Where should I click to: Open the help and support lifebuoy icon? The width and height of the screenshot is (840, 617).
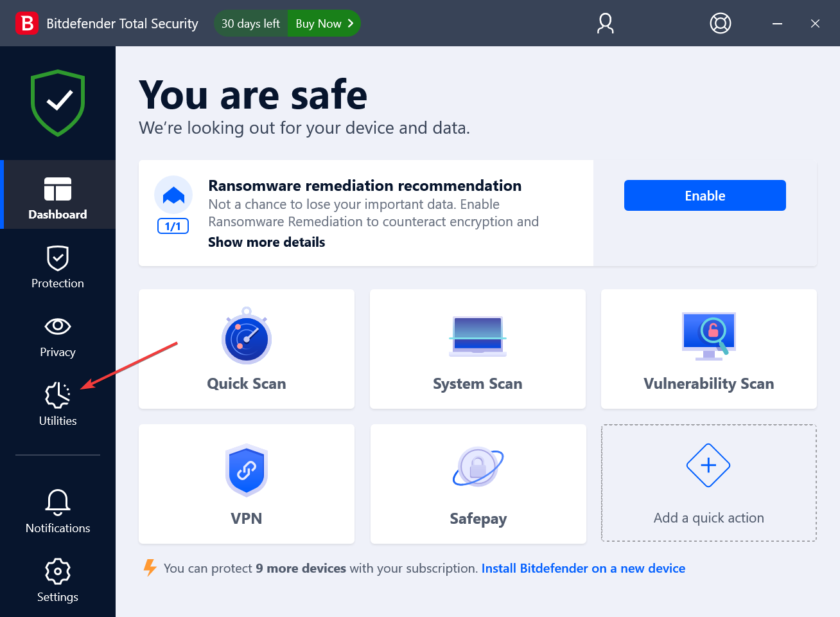721,23
